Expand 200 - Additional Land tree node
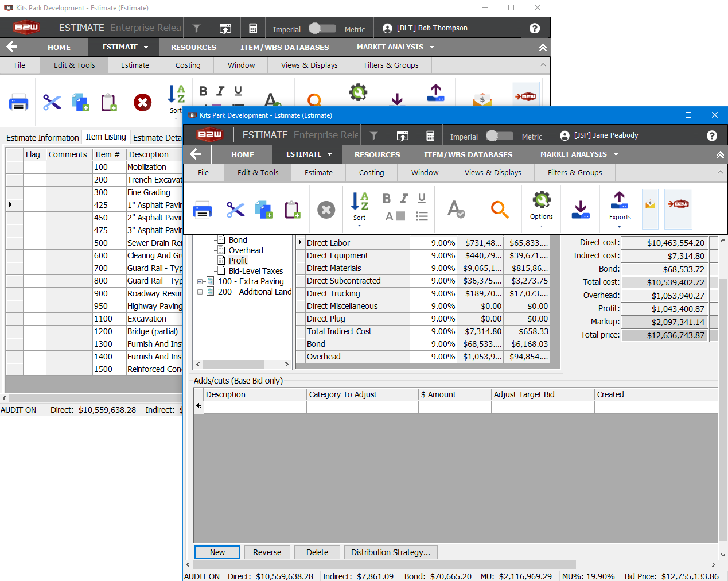 200,292
